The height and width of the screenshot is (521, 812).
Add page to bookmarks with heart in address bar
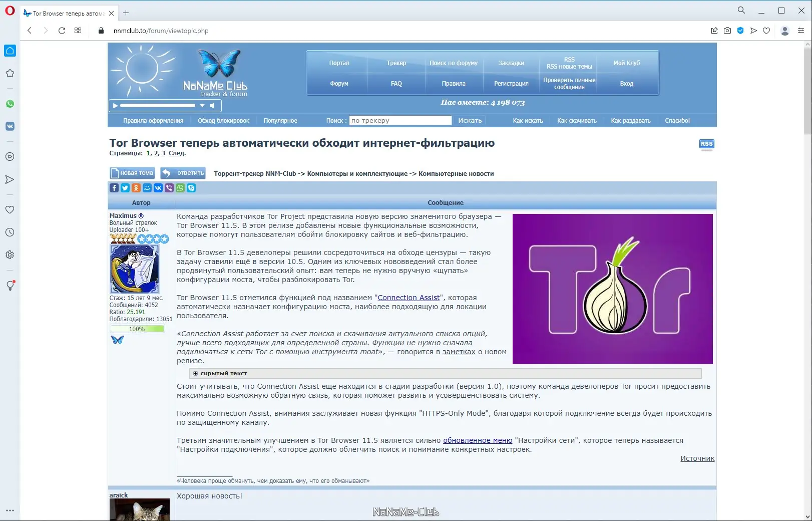click(766, 31)
